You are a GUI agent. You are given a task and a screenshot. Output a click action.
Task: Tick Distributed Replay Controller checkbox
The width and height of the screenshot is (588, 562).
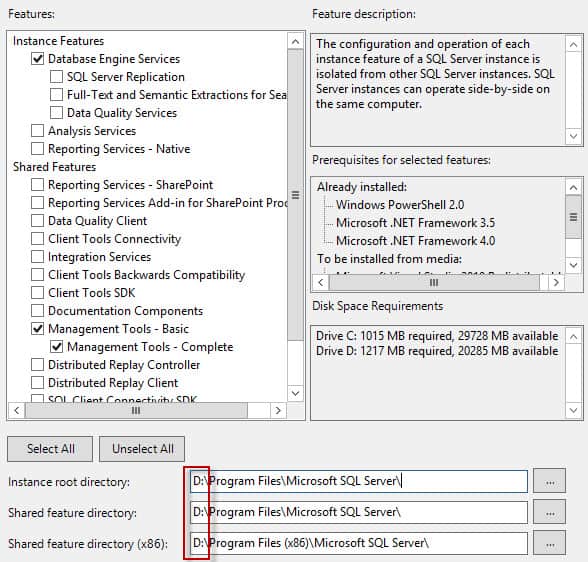tap(38, 365)
